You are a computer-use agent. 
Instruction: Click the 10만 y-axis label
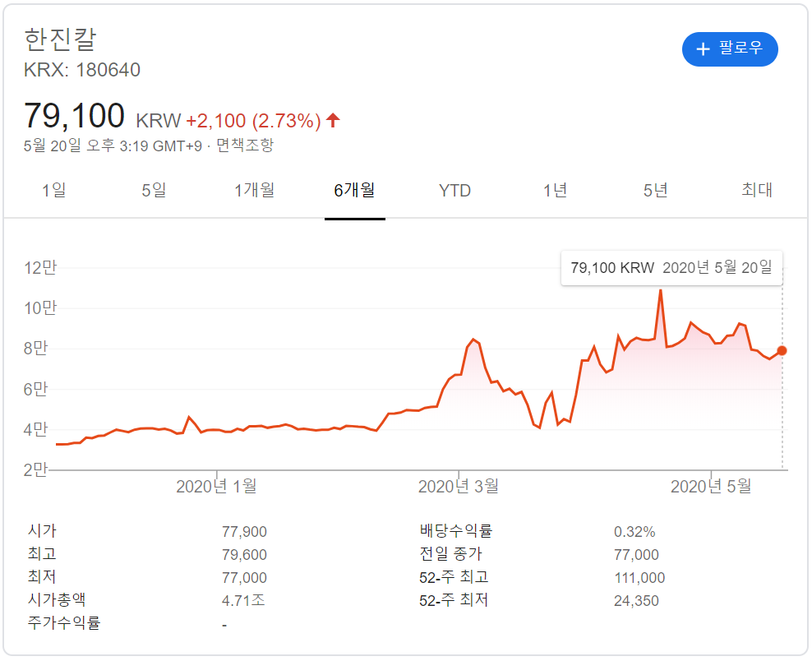point(40,308)
